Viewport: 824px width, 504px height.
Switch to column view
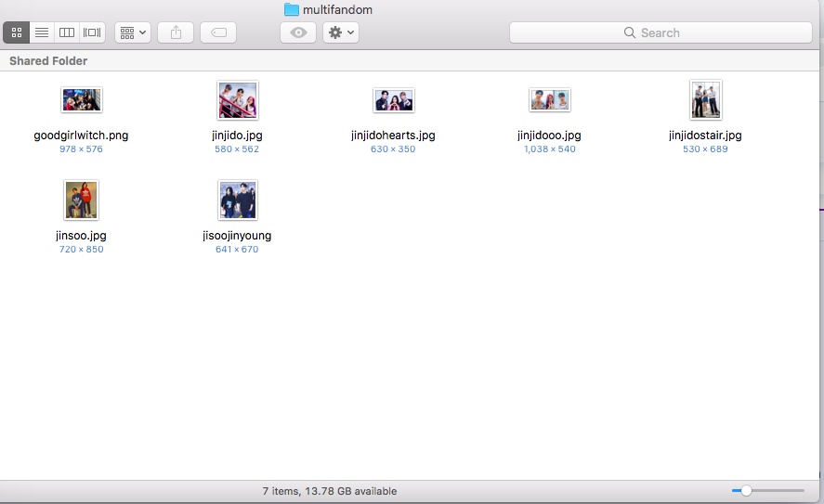[67, 32]
